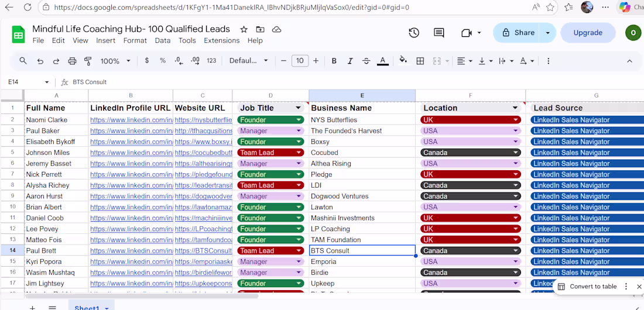The image size is (644, 310).
Task: Select the paint format tool
Action: click(88, 61)
